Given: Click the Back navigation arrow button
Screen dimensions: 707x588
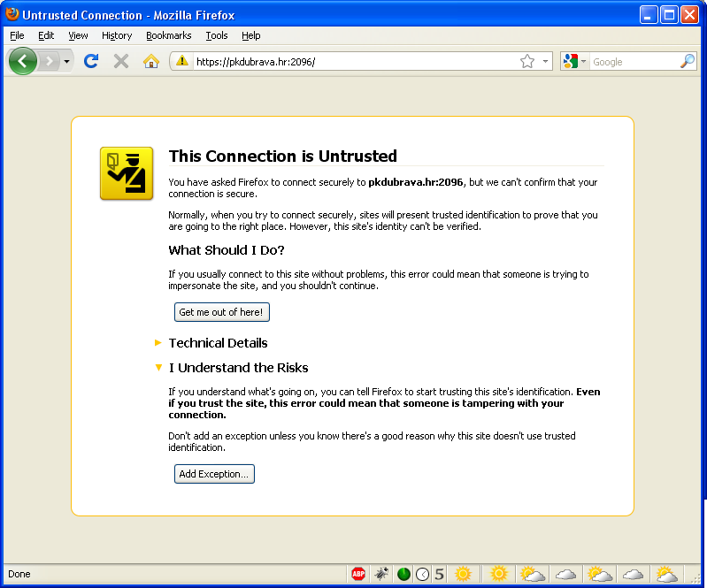Looking at the screenshot, I should tap(23, 61).
